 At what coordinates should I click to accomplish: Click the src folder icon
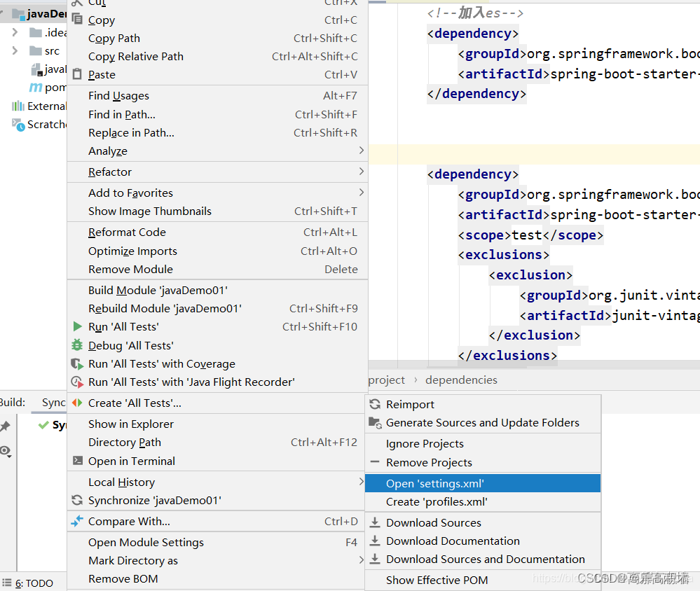coord(36,50)
